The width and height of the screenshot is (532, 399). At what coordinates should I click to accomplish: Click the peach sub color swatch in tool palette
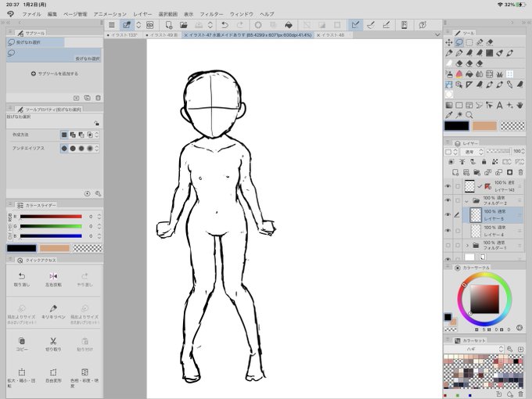485,125
